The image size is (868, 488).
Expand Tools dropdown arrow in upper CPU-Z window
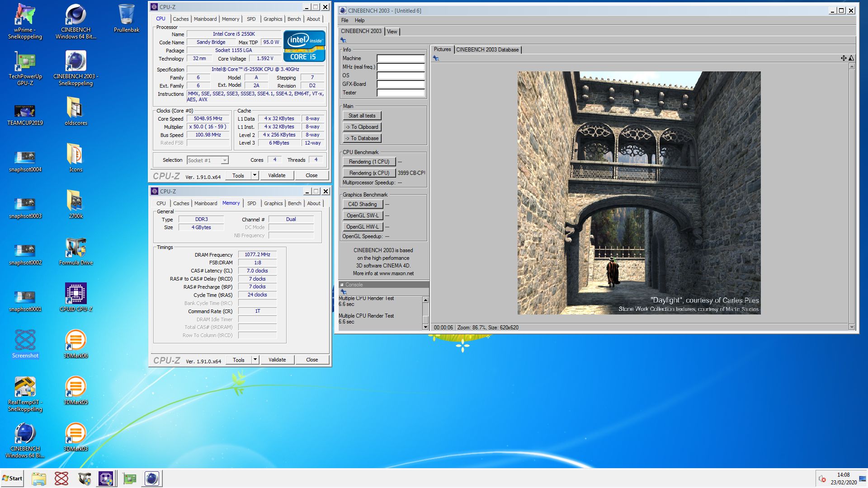pos(255,175)
